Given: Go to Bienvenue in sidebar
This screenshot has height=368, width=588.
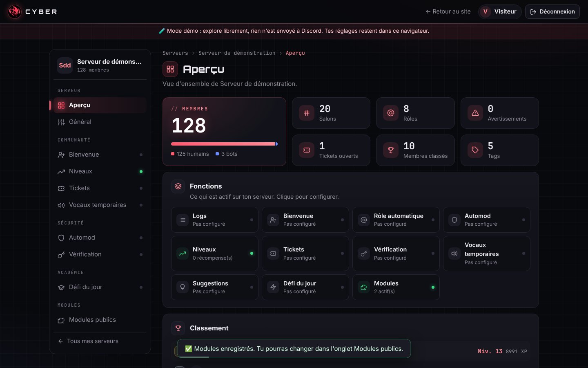Looking at the screenshot, I should (100, 155).
